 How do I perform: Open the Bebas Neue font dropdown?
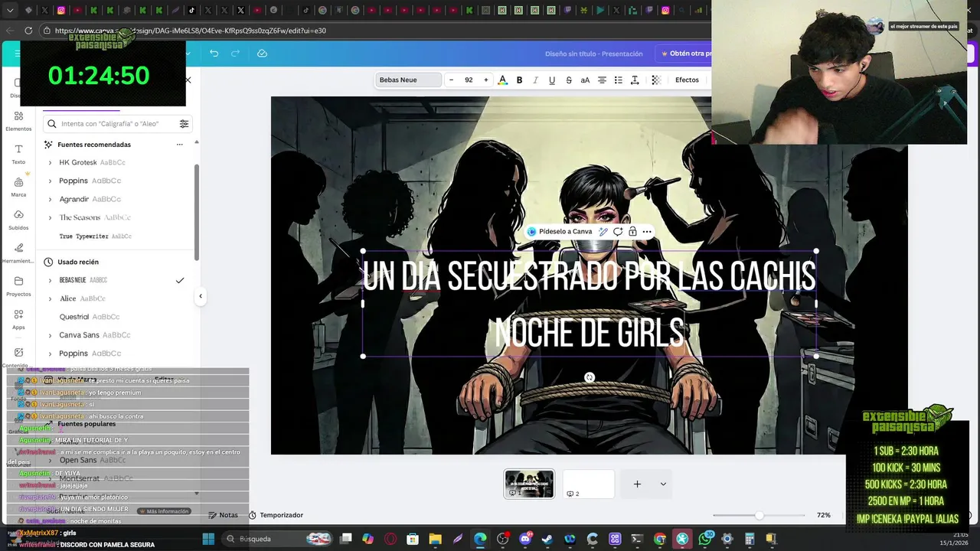[408, 80]
